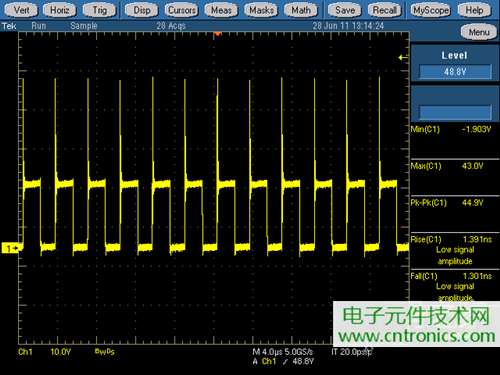
Task: Open the MyScope button
Action: tap(431, 10)
